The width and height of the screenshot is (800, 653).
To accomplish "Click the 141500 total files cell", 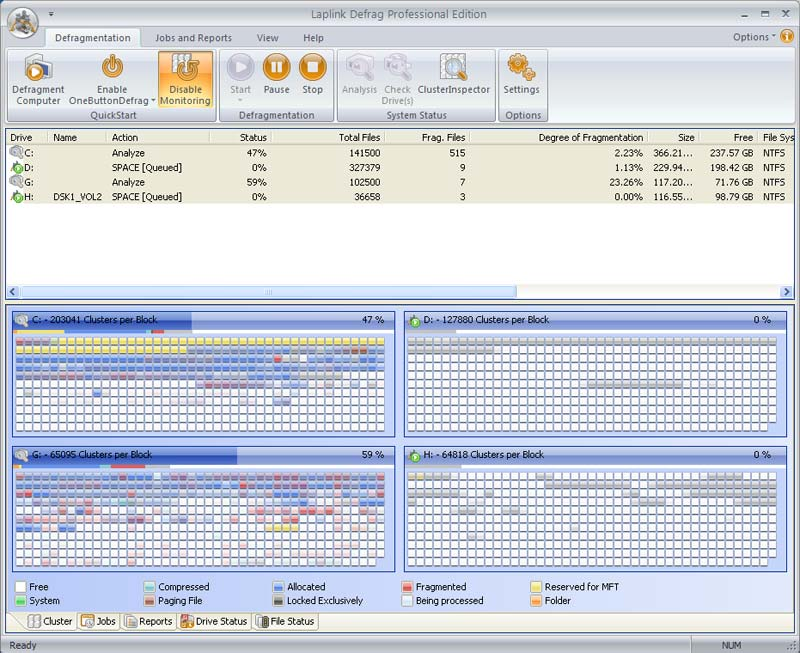I will click(x=365, y=153).
